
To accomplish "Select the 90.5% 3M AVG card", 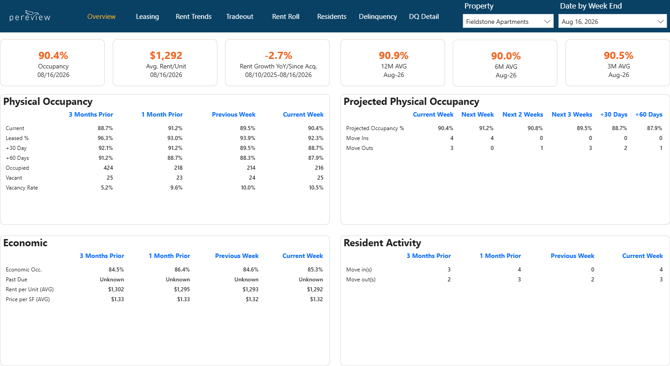I will [x=618, y=63].
